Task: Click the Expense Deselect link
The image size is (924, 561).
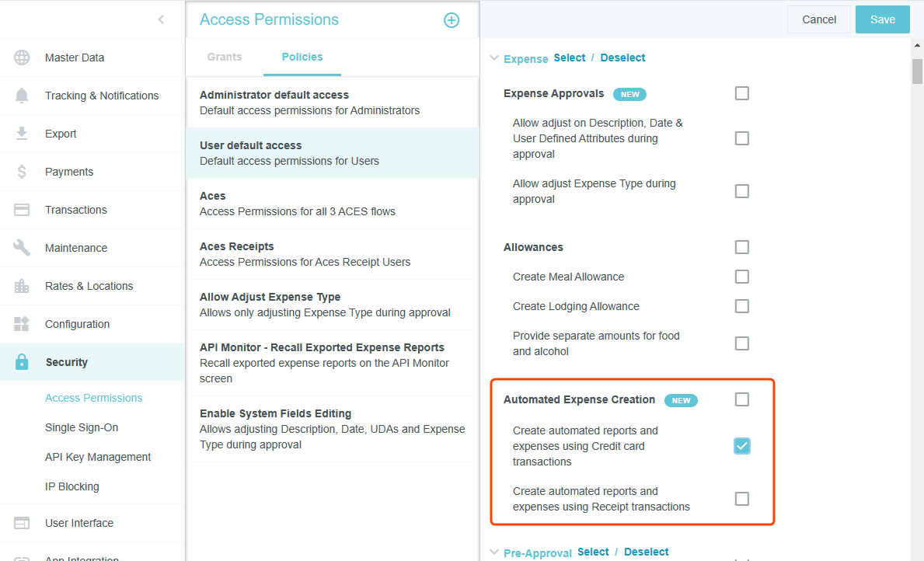Action: pos(622,57)
